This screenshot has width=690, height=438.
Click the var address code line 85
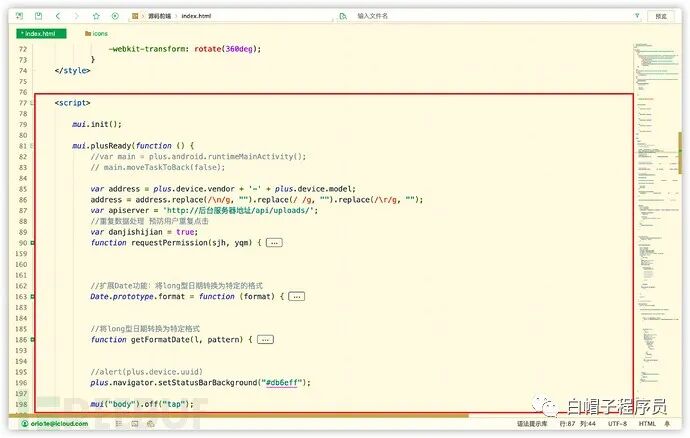[x=223, y=189]
